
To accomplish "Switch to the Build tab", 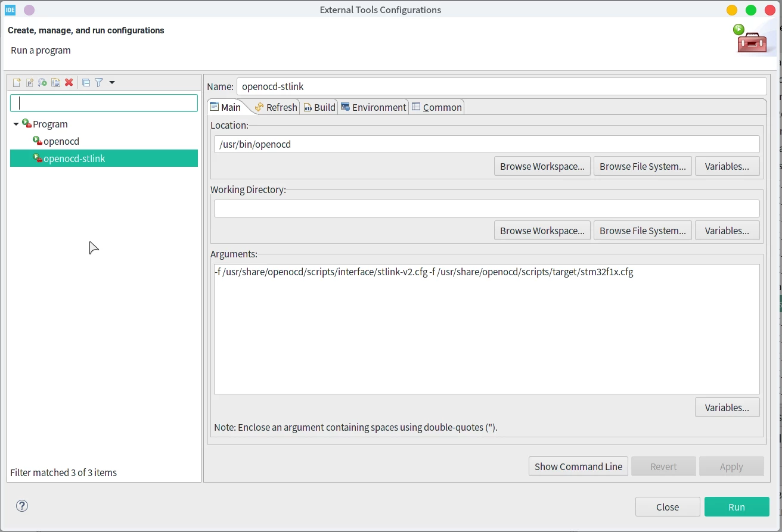I will click(x=319, y=107).
